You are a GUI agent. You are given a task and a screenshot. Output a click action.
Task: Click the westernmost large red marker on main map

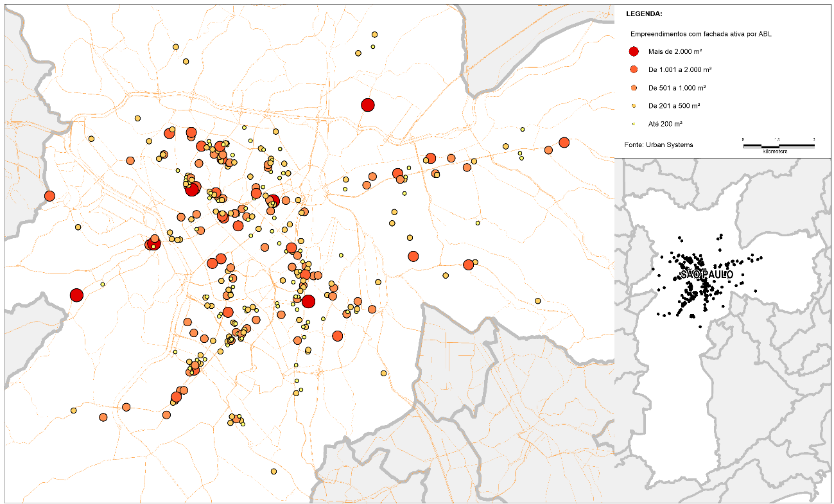(77, 295)
